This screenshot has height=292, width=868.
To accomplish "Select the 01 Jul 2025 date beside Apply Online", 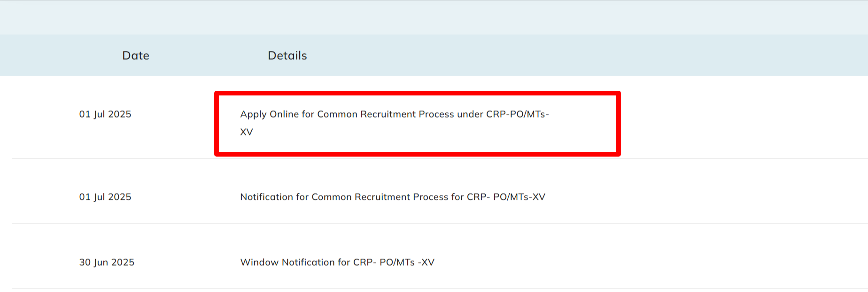I will tap(105, 114).
